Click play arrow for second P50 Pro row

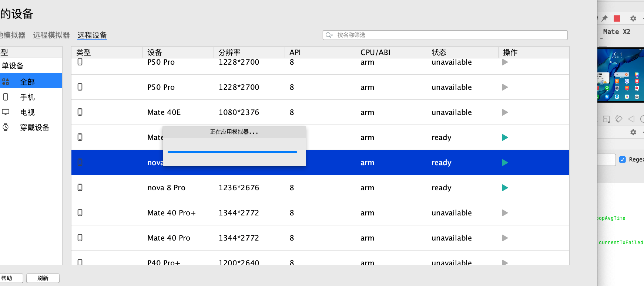(505, 87)
